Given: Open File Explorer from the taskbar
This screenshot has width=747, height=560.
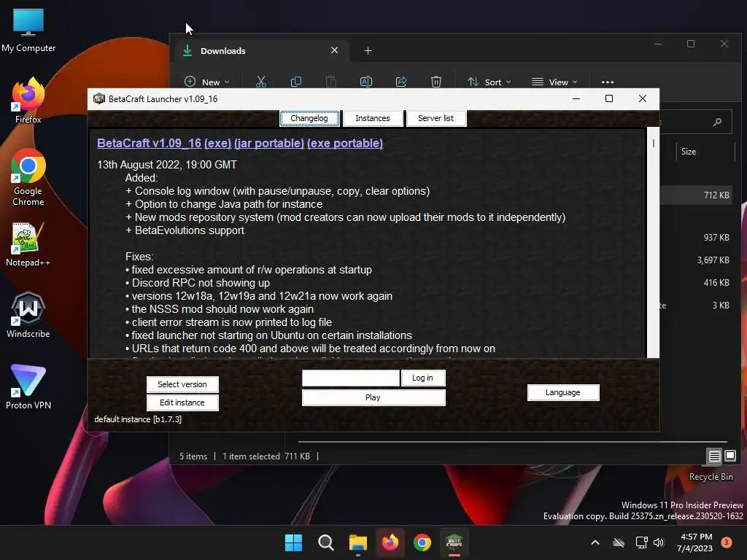Looking at the screenshot, I should (x=357, y=542).
